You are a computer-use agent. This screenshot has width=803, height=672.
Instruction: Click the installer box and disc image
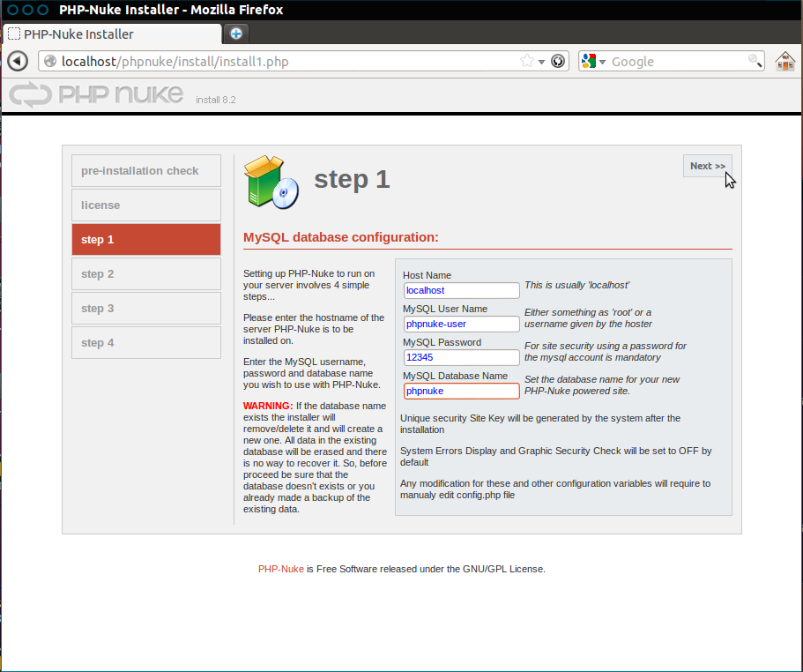coord(271,182)
